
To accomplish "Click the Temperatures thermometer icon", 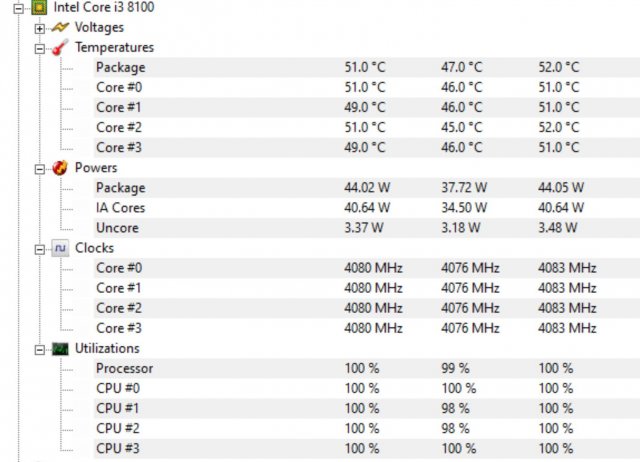I will click(x=60, y=47).
